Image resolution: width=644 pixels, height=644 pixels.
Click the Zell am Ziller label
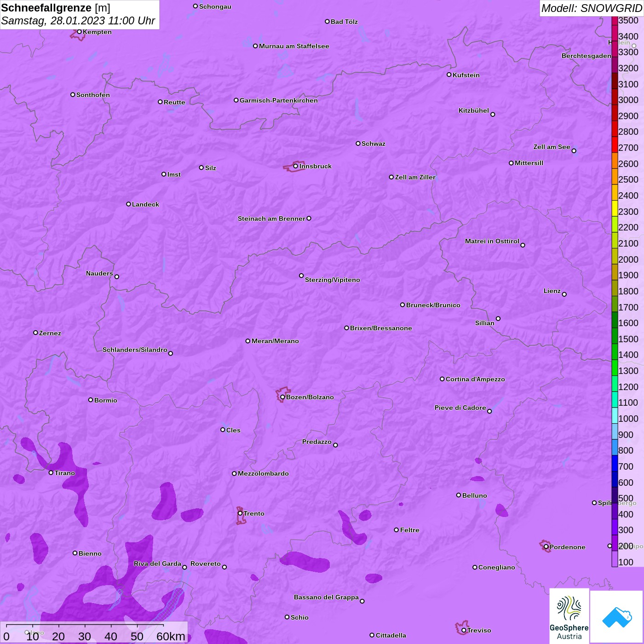click(x=415, y=177)
